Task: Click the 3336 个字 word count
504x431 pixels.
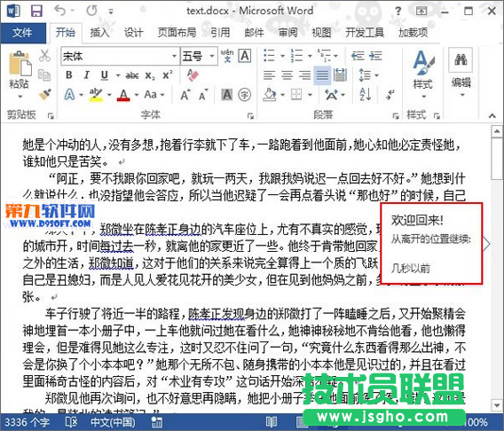Action: pos(27,422)
